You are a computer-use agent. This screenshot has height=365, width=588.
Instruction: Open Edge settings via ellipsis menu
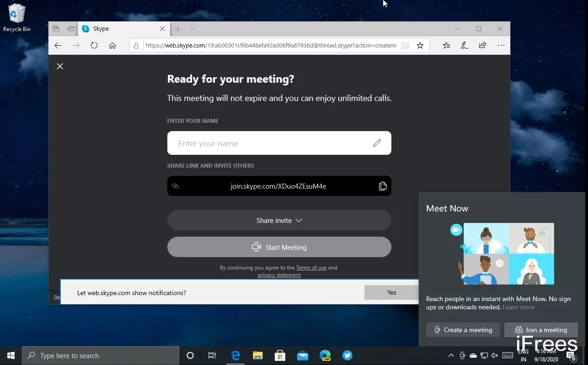click(501, 45)
